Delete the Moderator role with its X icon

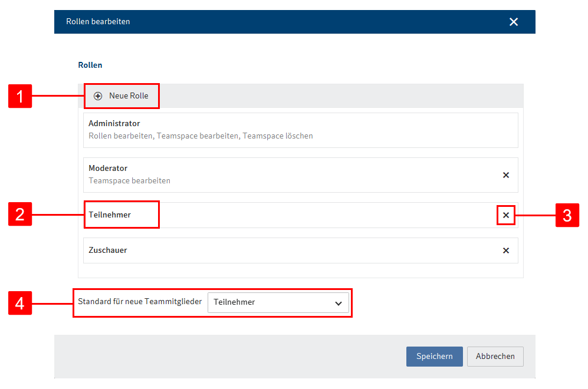pos(505,175)
